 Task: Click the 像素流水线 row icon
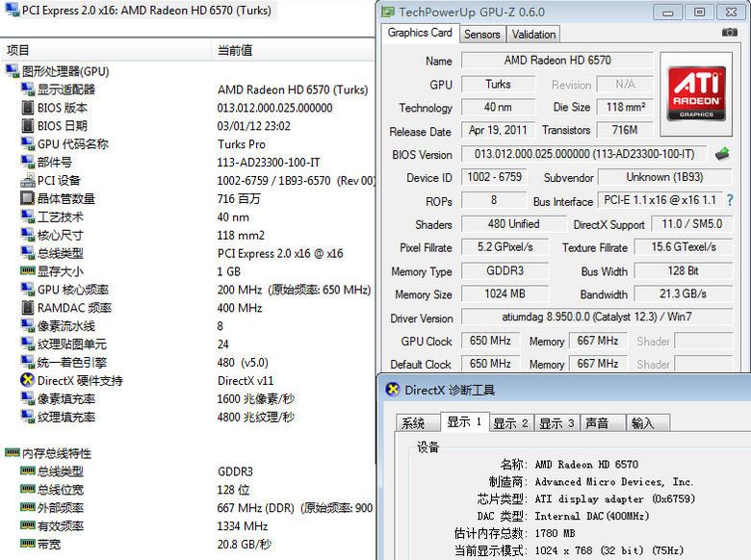pos(28,325)
